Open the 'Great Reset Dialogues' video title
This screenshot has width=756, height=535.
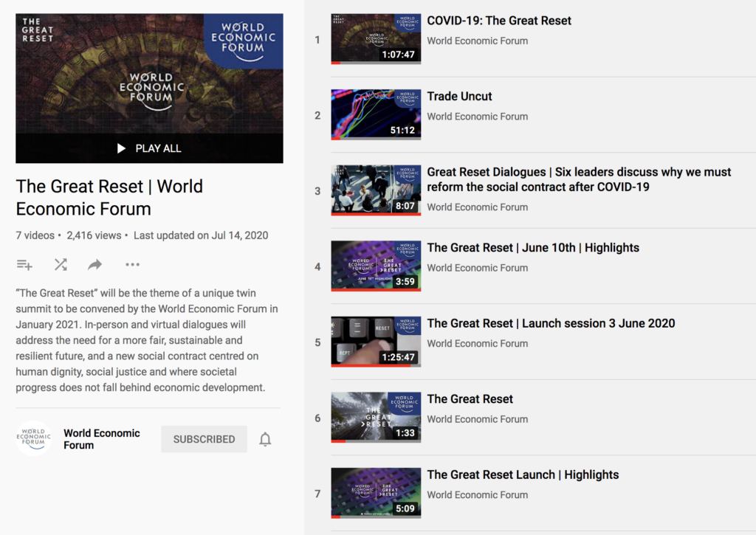tap(579, 179)
